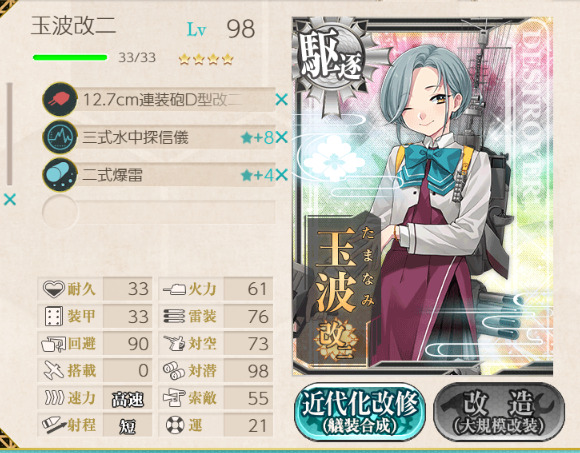Click the green HP bar 33/33

click(x=70, y=57)
